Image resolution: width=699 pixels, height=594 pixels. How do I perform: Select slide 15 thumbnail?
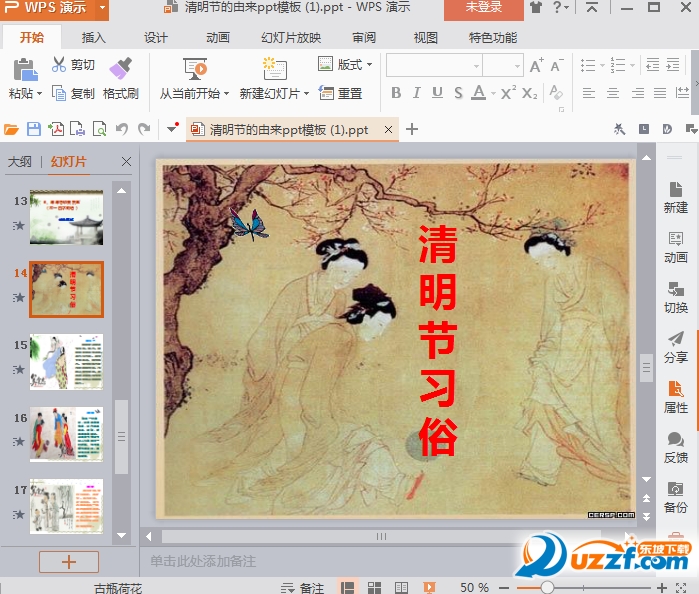[x=66, y=362]
